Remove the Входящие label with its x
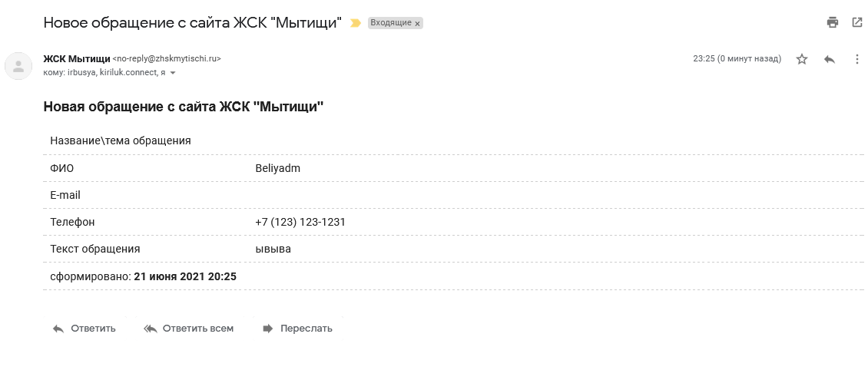Screen dimensions: 868x380 click(x=417, y=23)
